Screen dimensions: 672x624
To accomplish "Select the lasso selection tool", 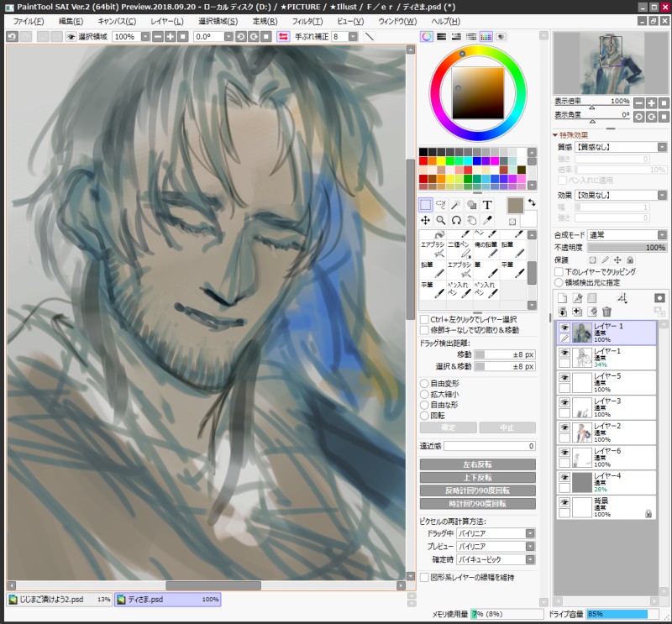I will (x=440, y=205).
